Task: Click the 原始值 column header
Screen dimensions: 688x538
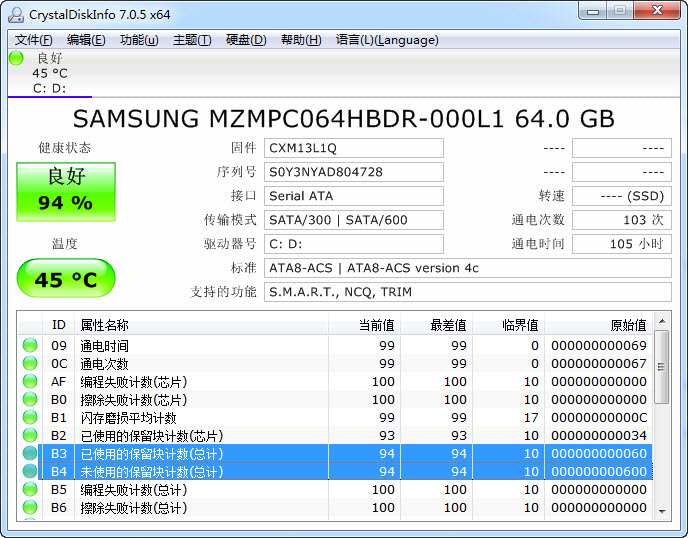Action: [599, 325]
